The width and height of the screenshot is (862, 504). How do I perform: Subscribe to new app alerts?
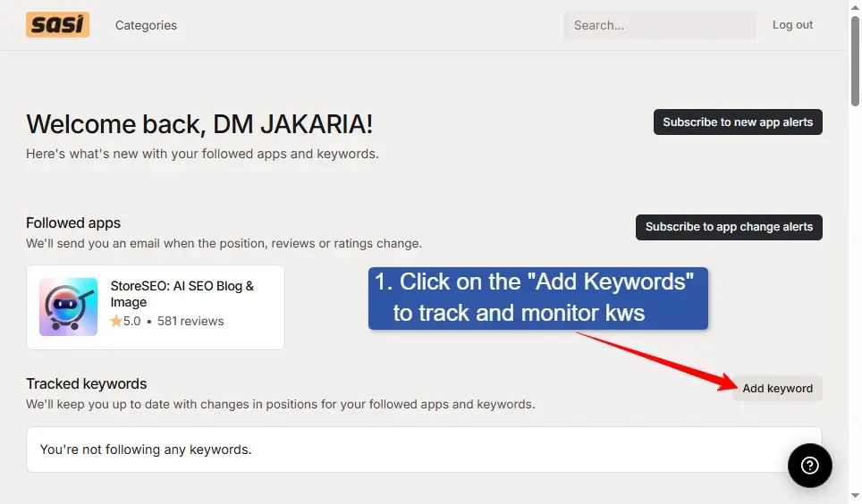click(x=738, y=122)
